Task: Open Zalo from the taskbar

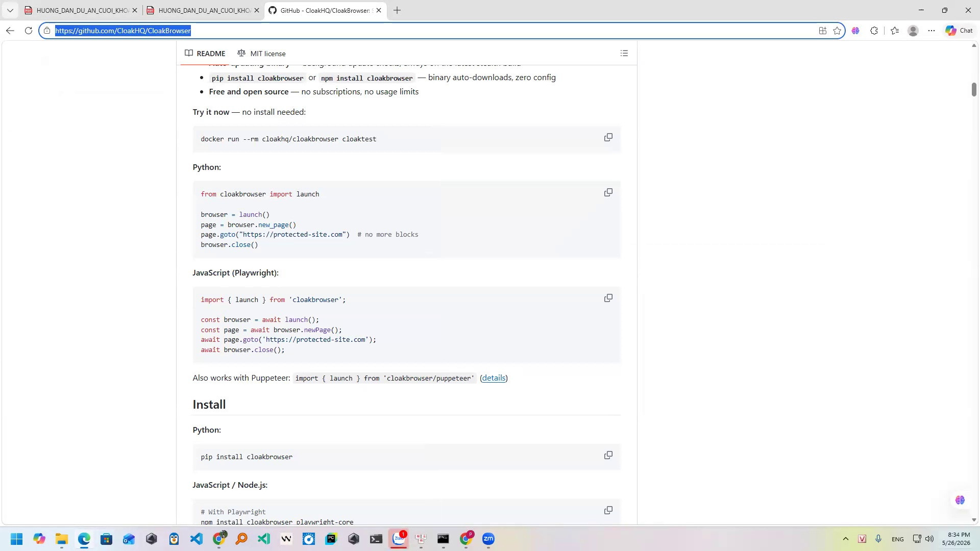Action: (x=399, y=539)
